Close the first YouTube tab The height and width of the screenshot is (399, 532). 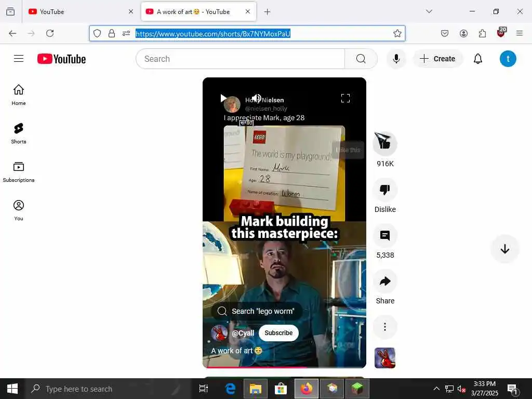[131, 11]
